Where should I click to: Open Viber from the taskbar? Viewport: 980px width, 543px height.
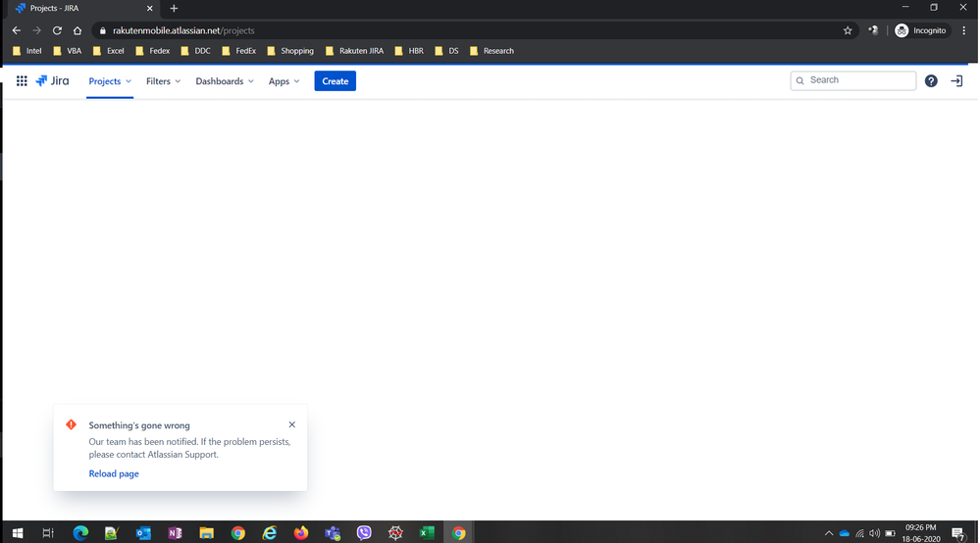pos(364,532)
